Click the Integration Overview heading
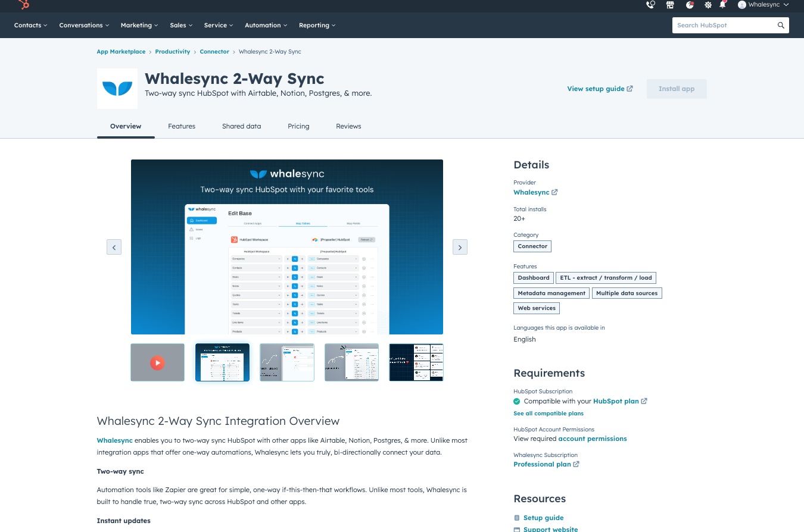This screenshot has height=532, width=804. coord(218,421)
